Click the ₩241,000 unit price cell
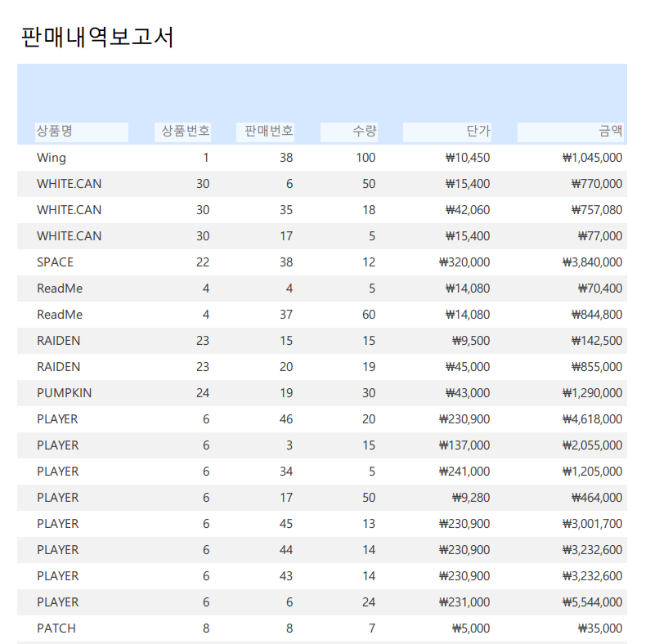 464,472
